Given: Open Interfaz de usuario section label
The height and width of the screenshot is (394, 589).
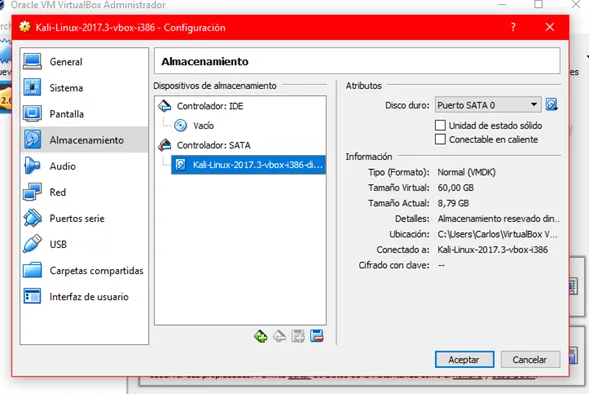Looking at the screenshot, I should pos(89,297).
